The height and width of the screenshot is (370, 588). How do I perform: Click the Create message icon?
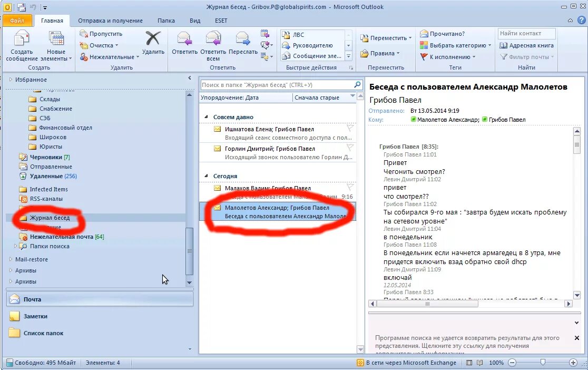pyautogui.click(x=22, y=38)
